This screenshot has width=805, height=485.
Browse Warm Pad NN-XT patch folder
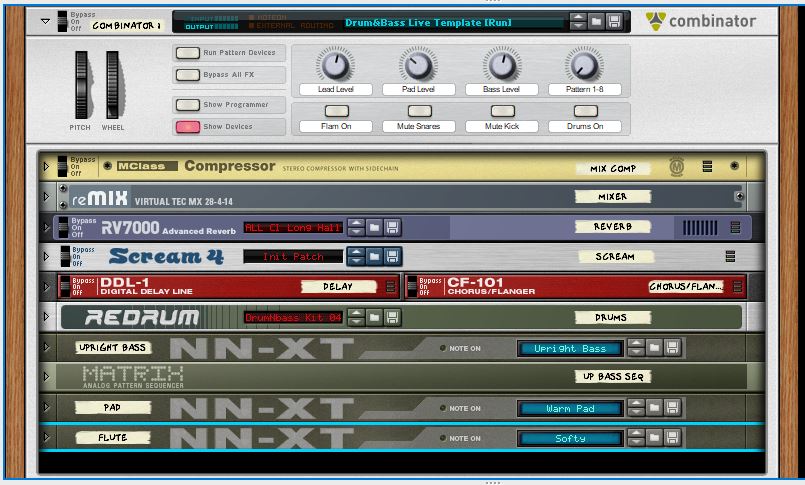tap(654, 408)
